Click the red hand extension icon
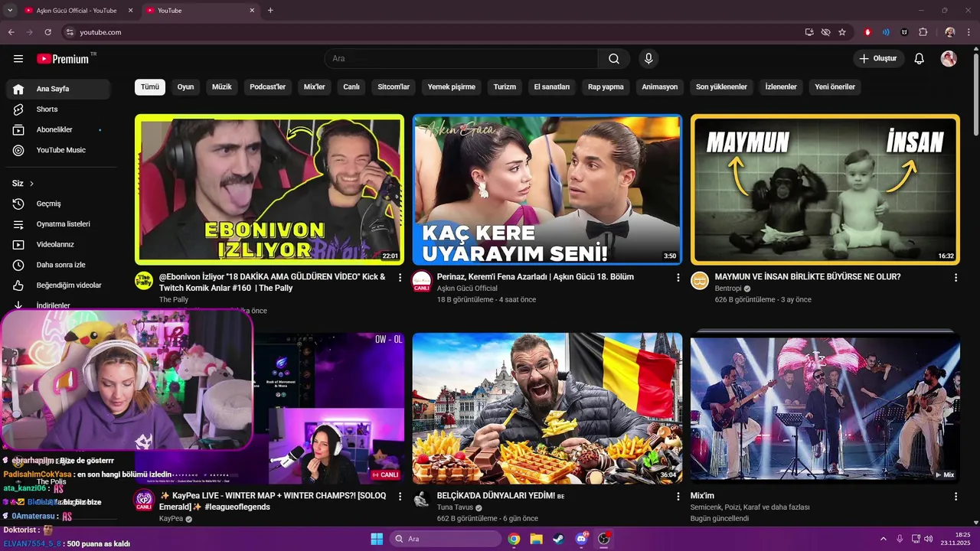Image resolution: width=980 pixels, height=551 pixels. [x=867, y=32]
